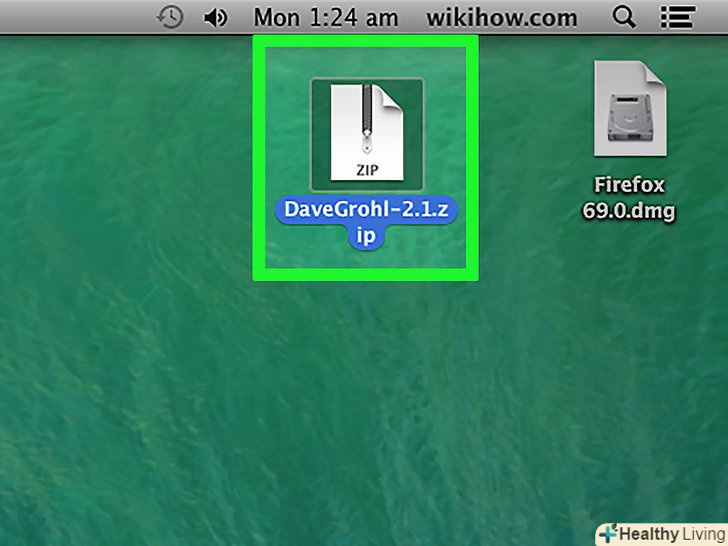Viewport: 728px width, 546px height.
Task: Open the Mon 1:24 am clock menu
Action: (x=325, y=18)
